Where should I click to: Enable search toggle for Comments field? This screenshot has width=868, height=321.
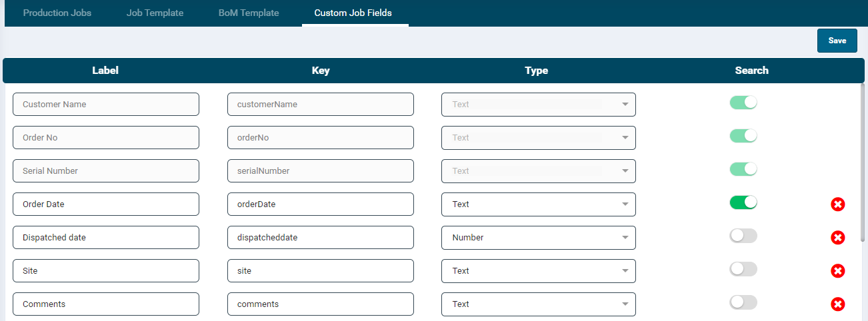743,302
